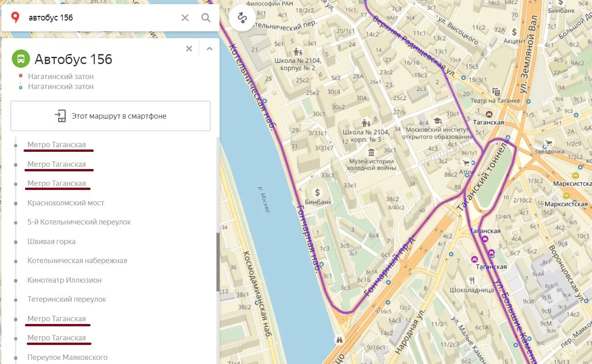The height and width of the screenshot is (364, 592).
Task: Open the Кинотеатр Иллюзион stop
Action: pos(65,280)
